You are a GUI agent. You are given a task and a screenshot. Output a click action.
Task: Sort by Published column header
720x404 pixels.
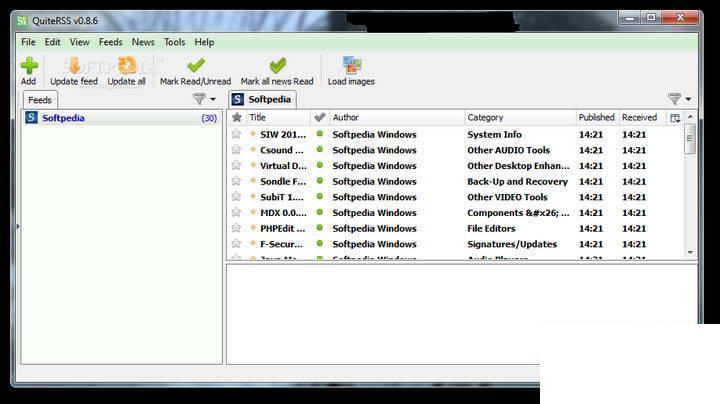pyautogui.click(x=597, y=118)
